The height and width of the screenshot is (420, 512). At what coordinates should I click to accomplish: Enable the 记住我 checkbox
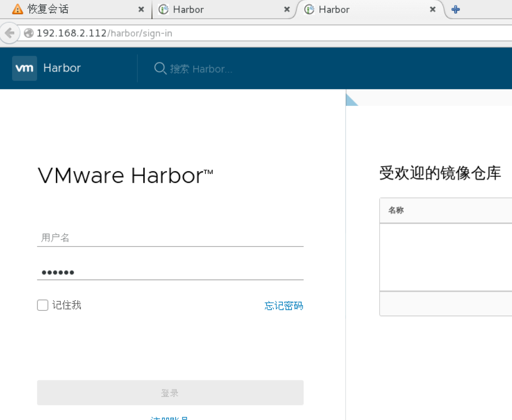(x=43, y=305)
